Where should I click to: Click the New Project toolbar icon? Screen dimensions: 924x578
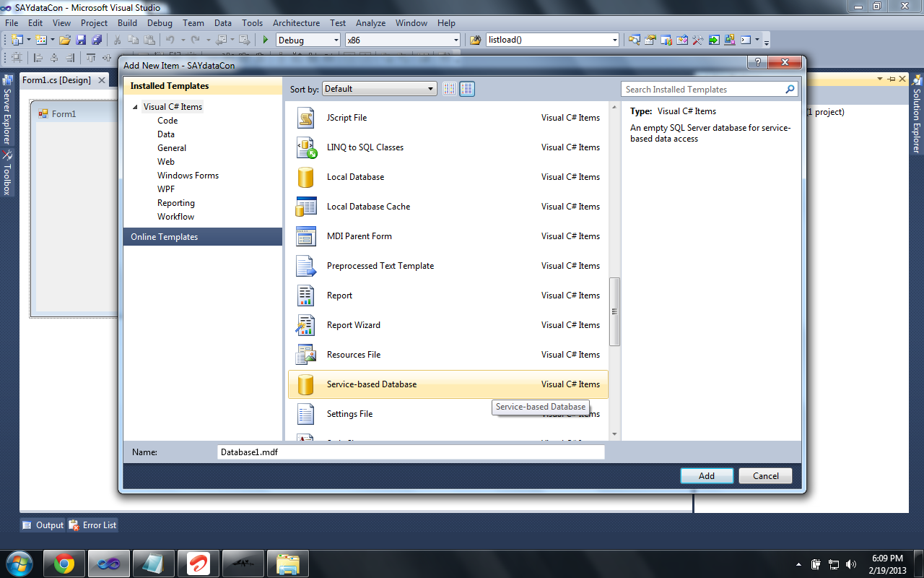[x=17, y=40]
